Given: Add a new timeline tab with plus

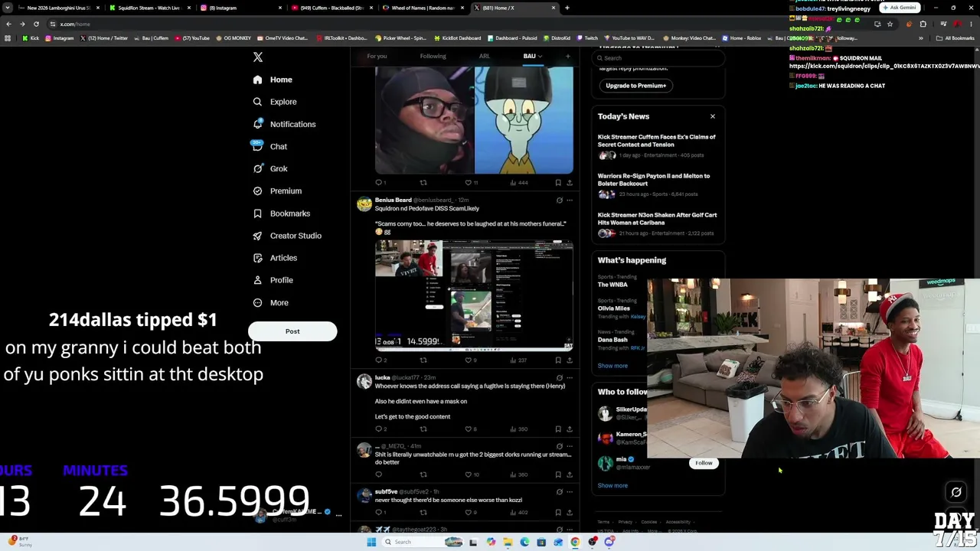Looking at the screenshot, I should tap(567, 56).
